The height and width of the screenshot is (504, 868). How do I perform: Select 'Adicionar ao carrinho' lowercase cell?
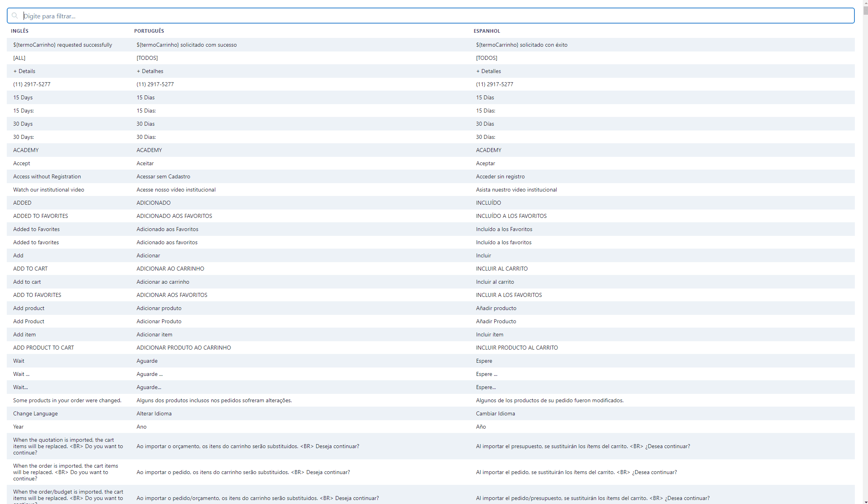163,282
